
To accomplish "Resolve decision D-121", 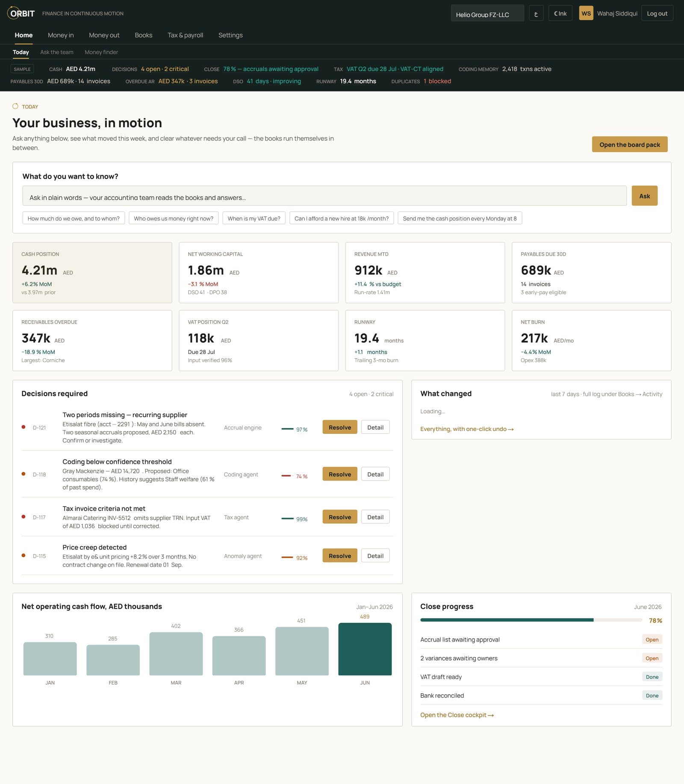I will (340, 427).
